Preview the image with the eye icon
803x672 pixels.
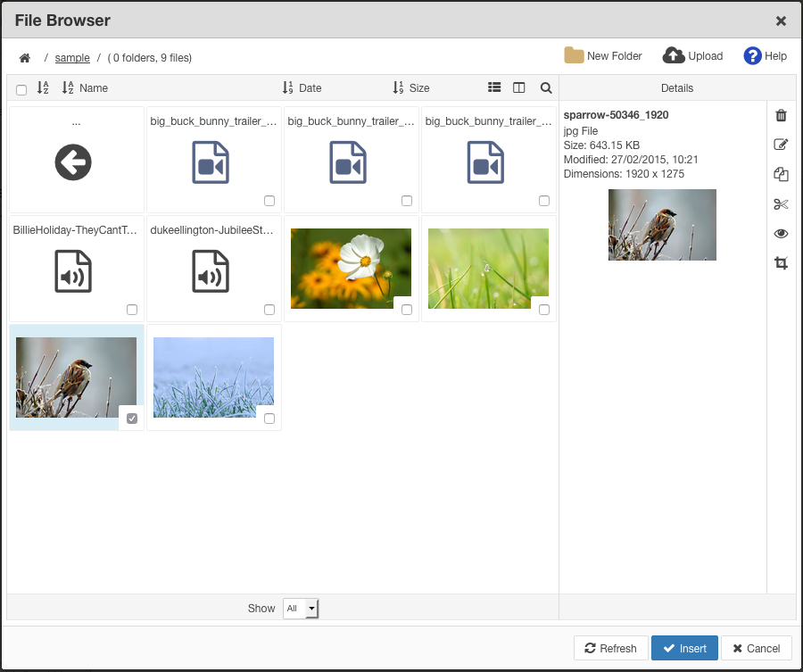coord(781,233)
